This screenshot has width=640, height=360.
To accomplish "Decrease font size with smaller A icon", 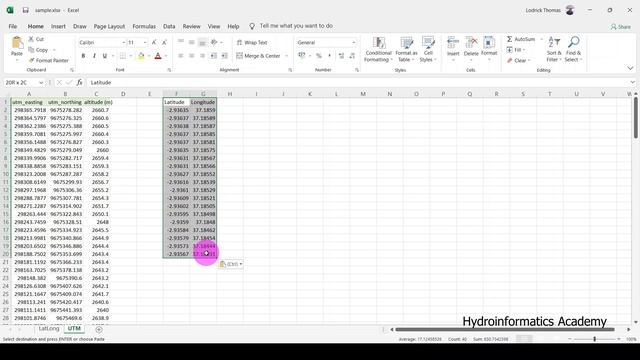I will [x=164, y=42].
